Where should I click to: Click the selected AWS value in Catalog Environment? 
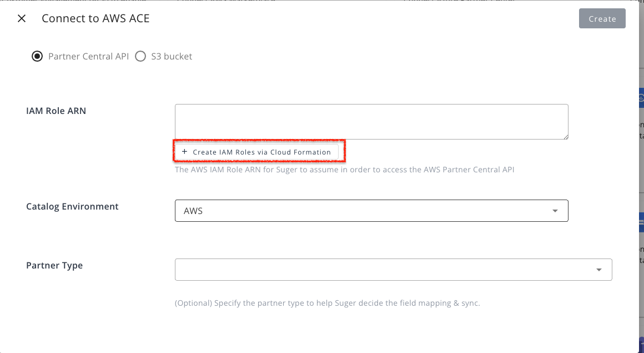coord(193,211)
